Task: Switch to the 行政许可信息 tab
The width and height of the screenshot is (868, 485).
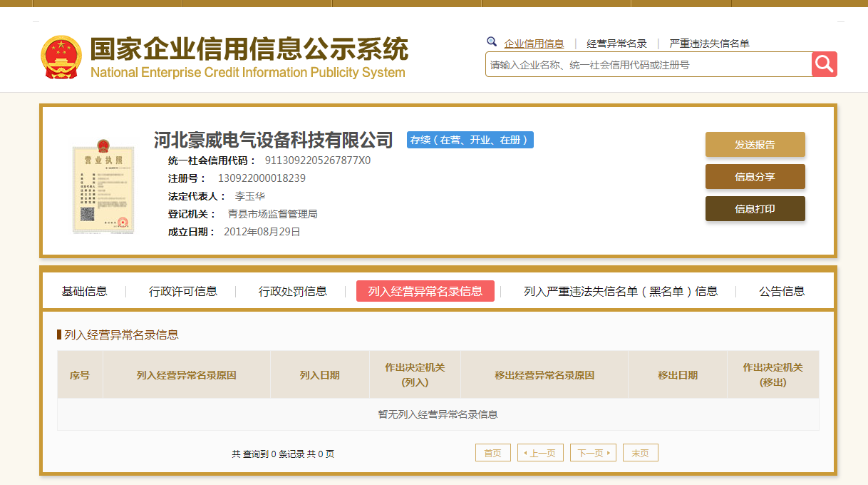Action: pyautogui.click(x=183, y=291)
